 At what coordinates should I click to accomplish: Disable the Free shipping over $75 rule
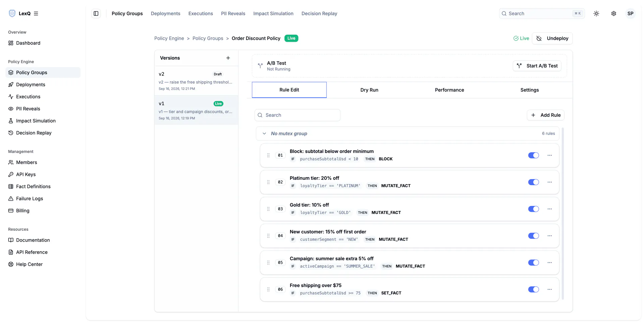click(x=533, y=289)
